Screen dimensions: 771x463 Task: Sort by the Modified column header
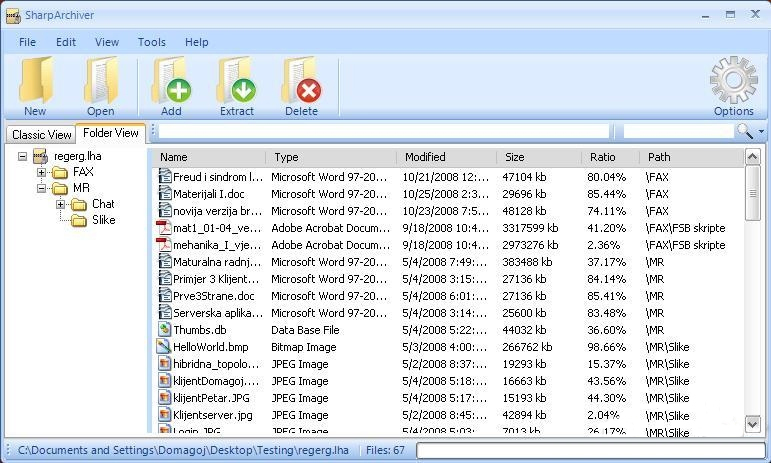[447, 157]
